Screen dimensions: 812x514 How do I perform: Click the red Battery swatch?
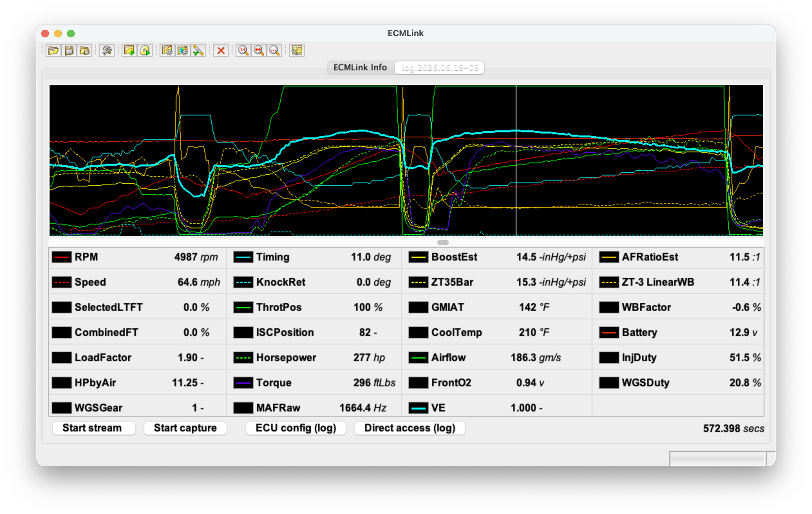(609, 333)
